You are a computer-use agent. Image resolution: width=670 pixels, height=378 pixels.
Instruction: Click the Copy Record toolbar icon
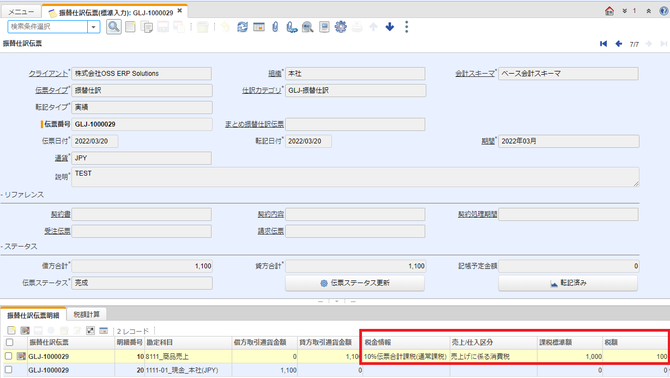[x=147, y=27]
